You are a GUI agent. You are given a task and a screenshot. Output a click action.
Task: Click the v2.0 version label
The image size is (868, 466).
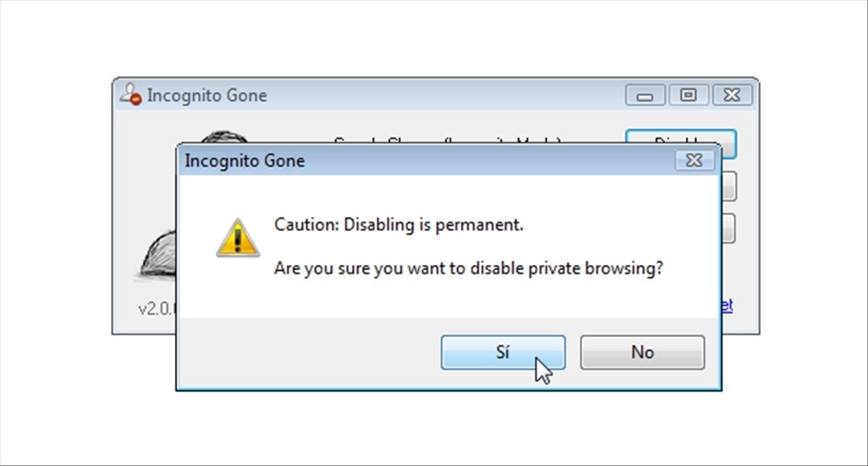pyautogui.click(x=157, y=309)
